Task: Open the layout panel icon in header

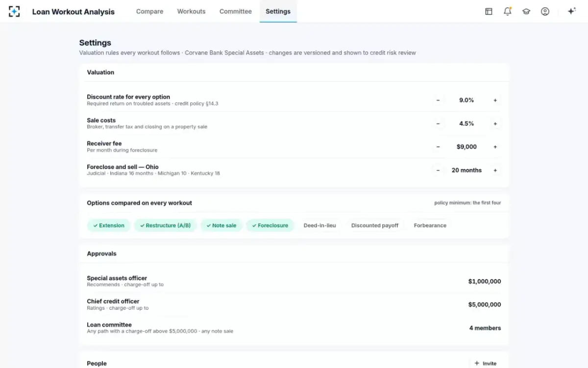Action: point(489,11)
